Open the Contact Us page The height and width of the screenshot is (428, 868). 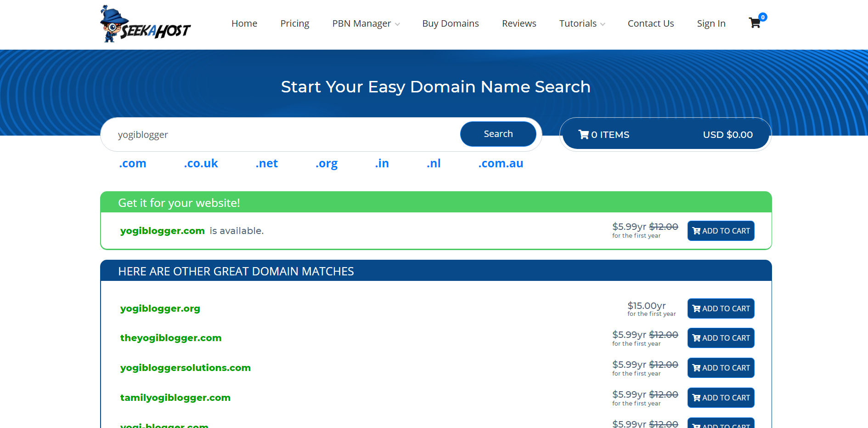pyautogui.click(x=651, y=23)
